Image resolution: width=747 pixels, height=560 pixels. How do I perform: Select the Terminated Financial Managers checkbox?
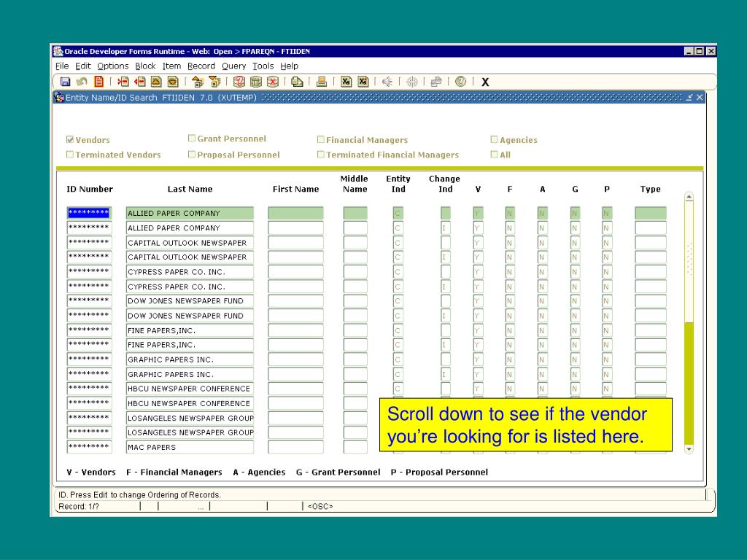click(321, 155)
